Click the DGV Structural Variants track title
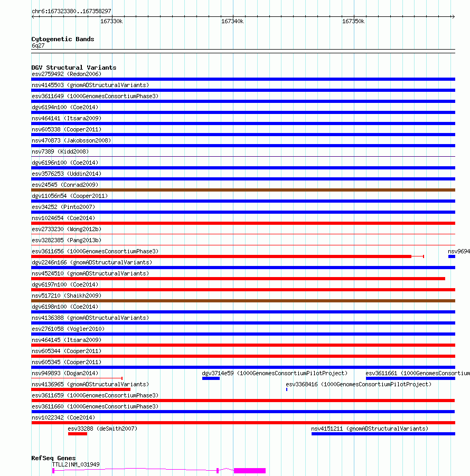Viewport: 470px width, 476px height. (x=74, y=68)
